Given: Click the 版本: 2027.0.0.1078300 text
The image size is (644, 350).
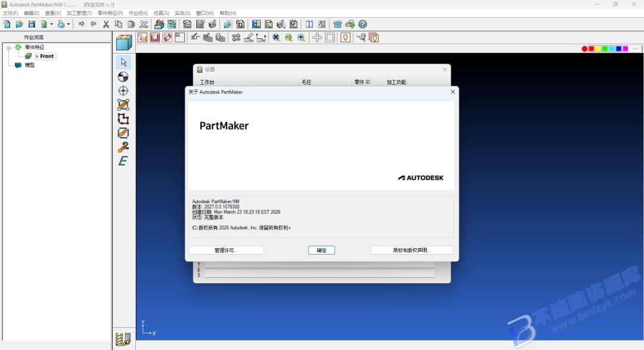Looking at the screenshot, I should pos(216,207).
